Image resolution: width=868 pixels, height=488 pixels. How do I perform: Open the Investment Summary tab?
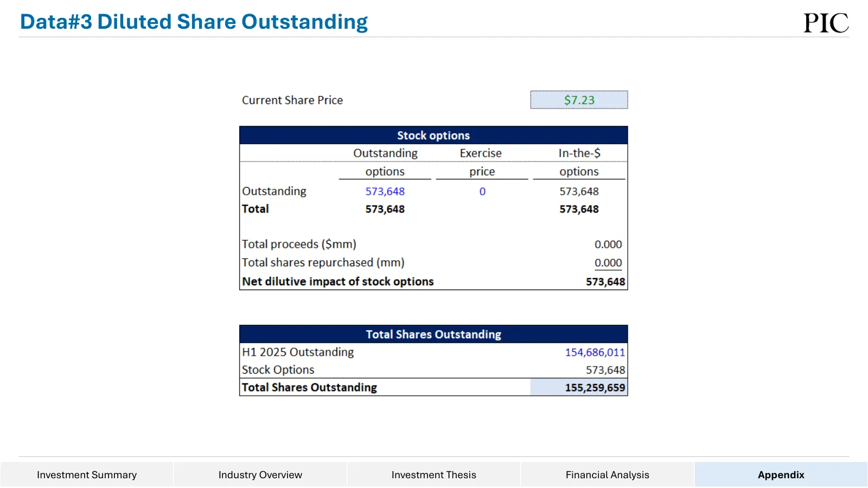[87, 474]
